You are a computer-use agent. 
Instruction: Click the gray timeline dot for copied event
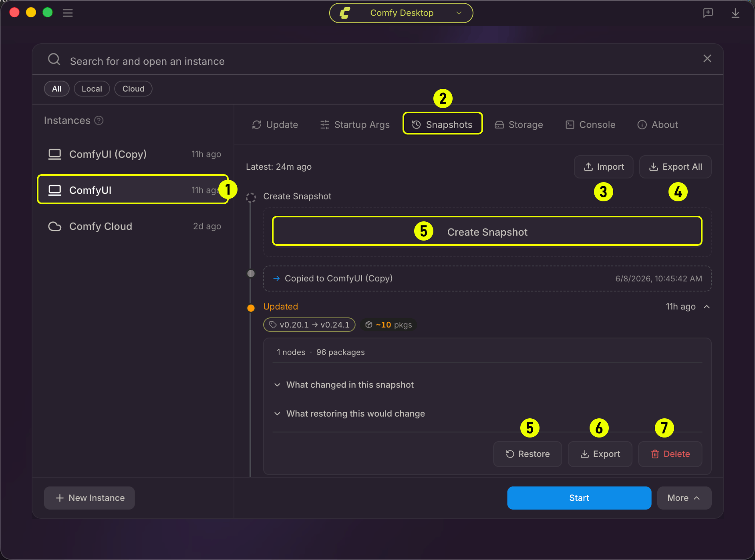pyautogui.click(x=251, y=273)
